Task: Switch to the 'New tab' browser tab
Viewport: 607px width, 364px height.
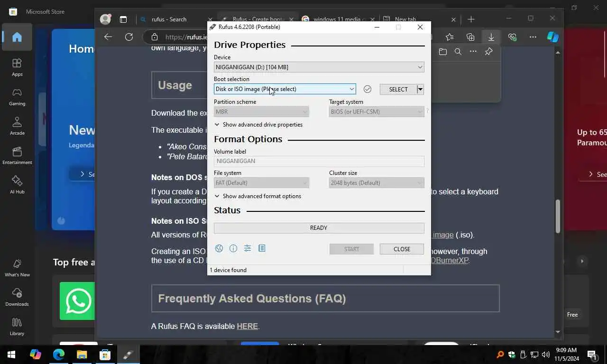Action: click(420, 19)
